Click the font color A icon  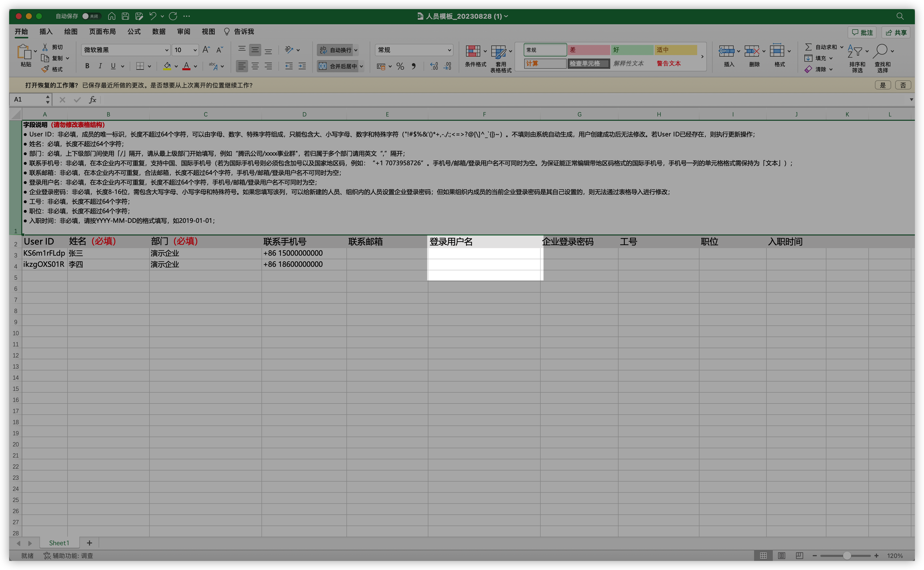click(186, 66)
